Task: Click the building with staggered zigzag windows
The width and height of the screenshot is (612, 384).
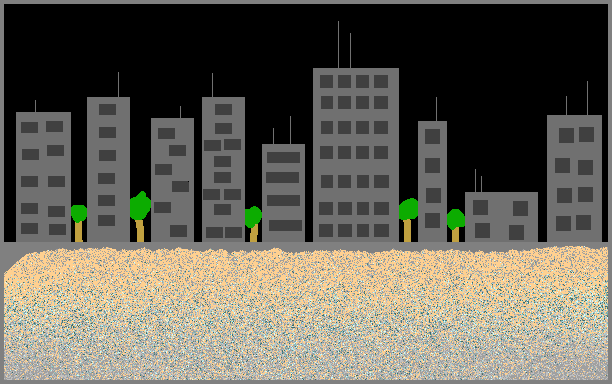Action: (x=173, y=180)
